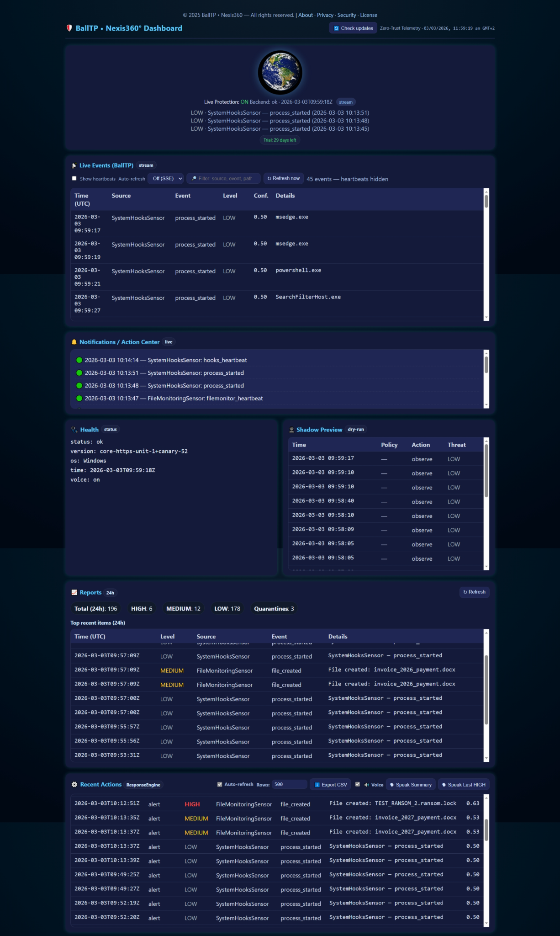This screenshot has width=560, height=936.
Task: Focus the event filter search field
Action: tap(224, 178)
